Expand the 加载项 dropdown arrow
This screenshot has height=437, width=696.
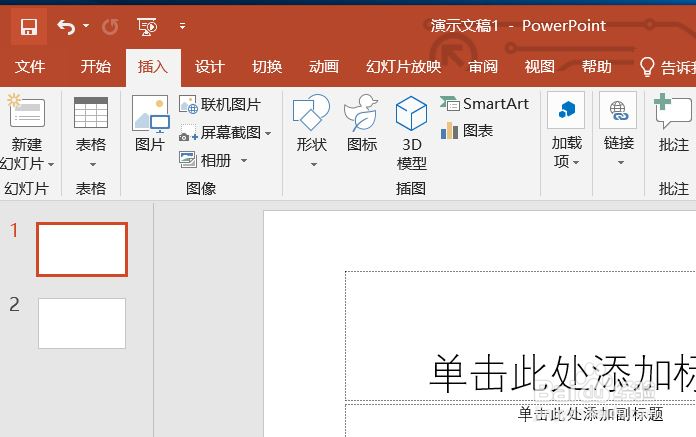[x=576, y=163]
